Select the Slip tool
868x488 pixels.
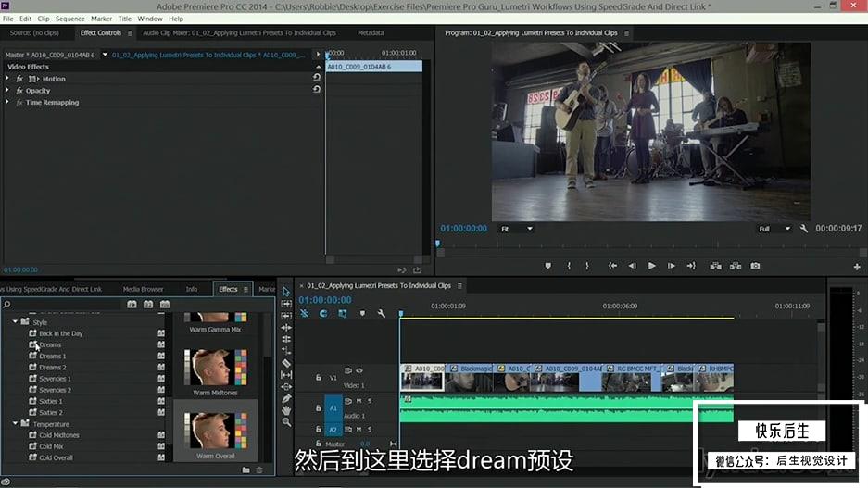286,375
